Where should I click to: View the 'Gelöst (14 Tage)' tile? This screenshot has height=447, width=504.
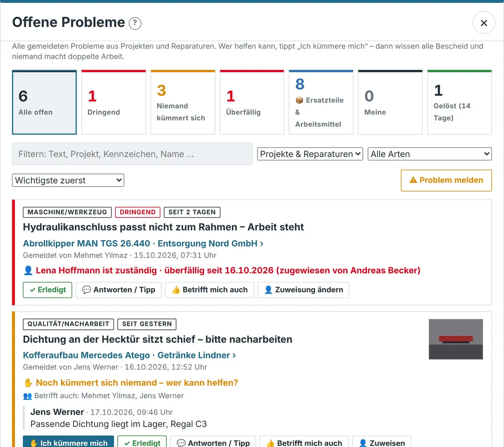point(459,103)
